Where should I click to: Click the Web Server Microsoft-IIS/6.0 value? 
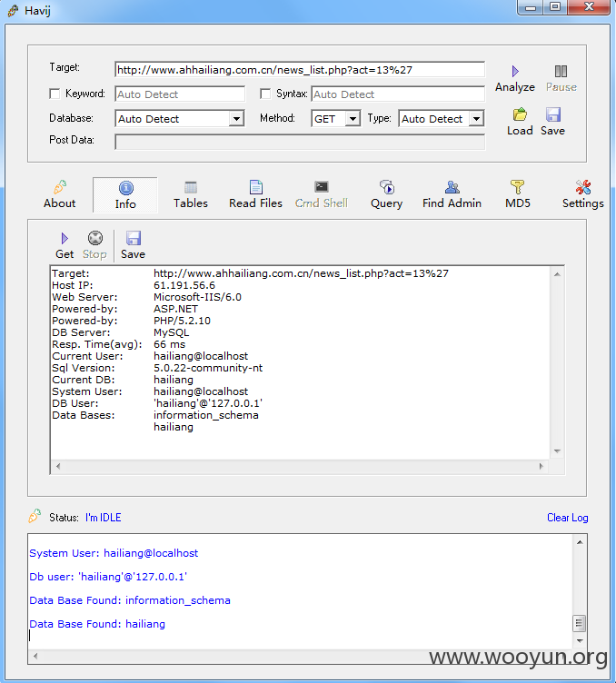[x=197, y=297]
